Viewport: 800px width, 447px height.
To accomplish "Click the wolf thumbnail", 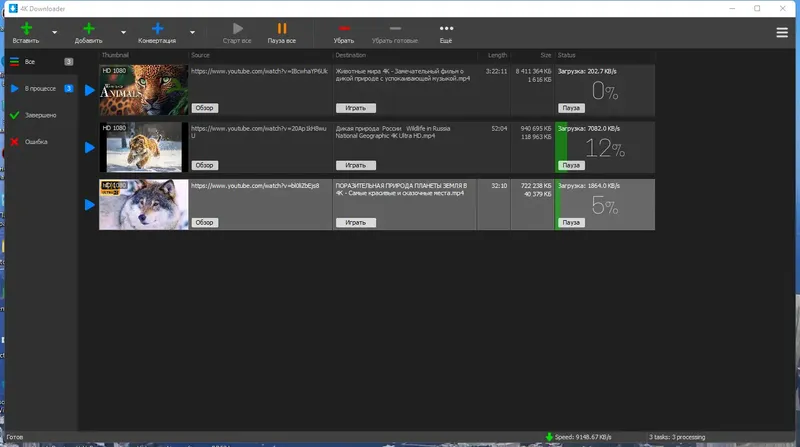I will coord(143,204).
